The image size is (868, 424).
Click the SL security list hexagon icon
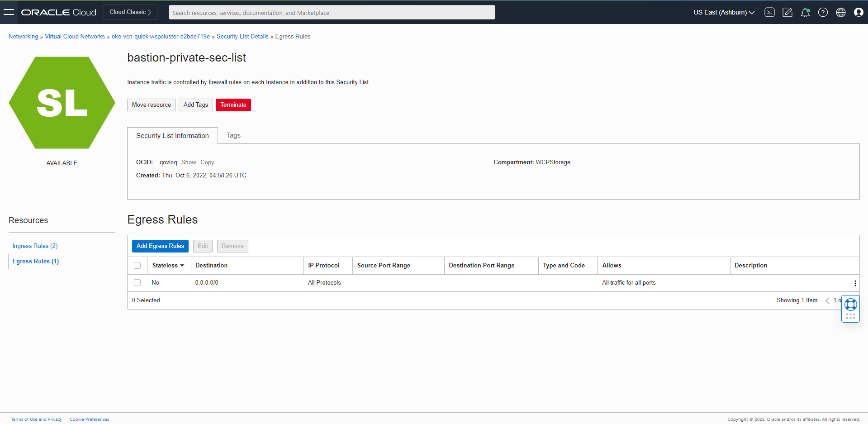[x=62, y=103]
